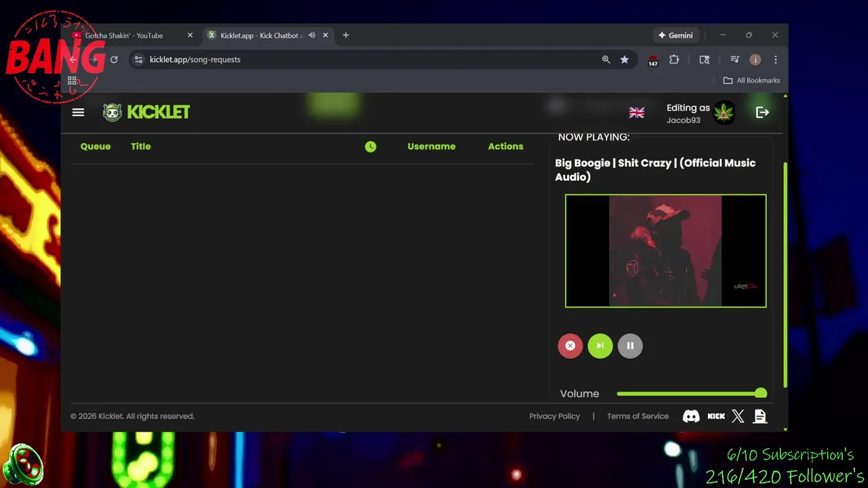Click the site information icon
The width and height of the screenshot is (868, 488).
pos(138,60)
